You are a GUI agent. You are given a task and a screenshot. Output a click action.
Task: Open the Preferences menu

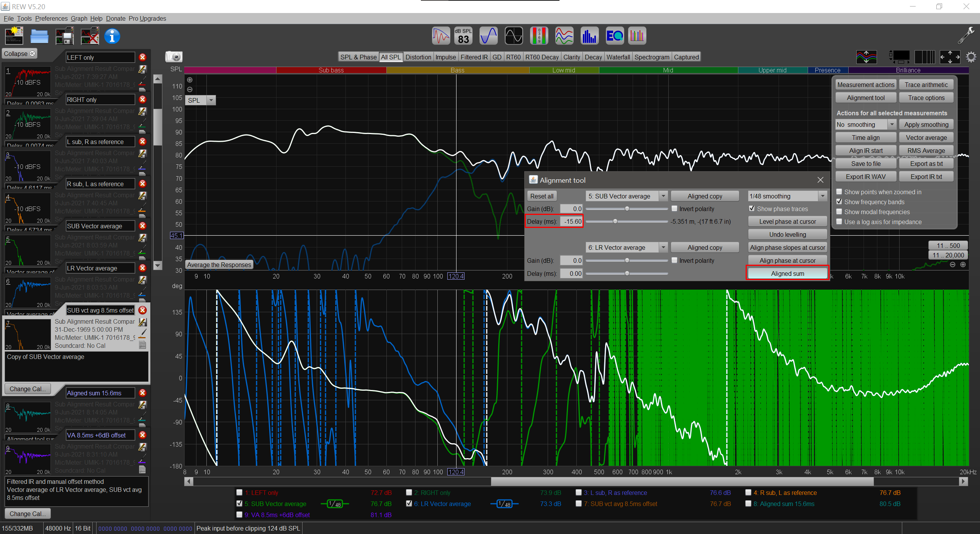(51, 18)
